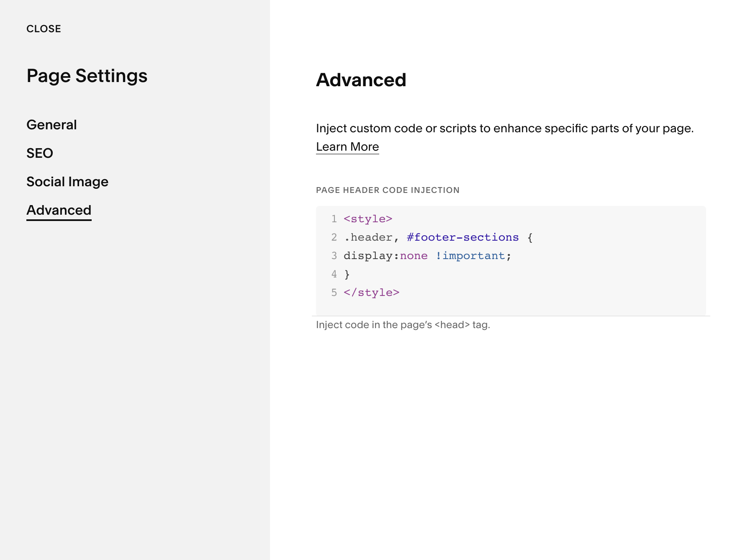Click the head tag helper text below editor
Screen dimensions: 750x560
(403, 324)
